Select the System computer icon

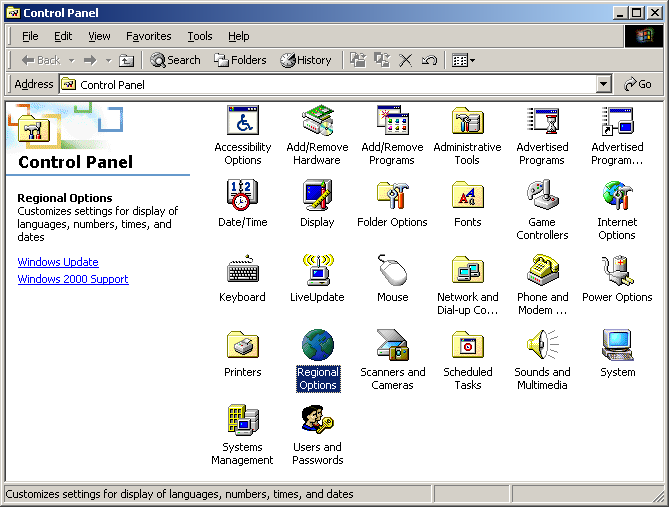pyautogui.click(x=617, y=345)
